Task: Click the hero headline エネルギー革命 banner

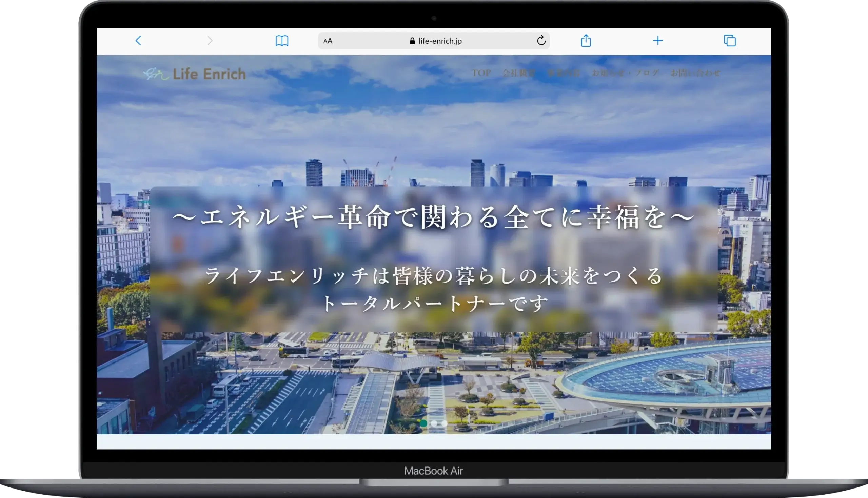Action: 433,218
